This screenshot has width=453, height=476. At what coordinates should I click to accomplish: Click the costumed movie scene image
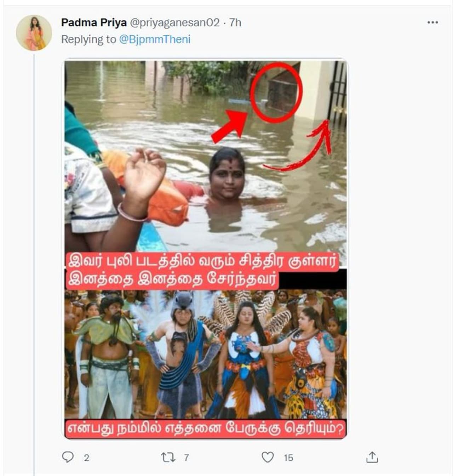click(205, 354)
